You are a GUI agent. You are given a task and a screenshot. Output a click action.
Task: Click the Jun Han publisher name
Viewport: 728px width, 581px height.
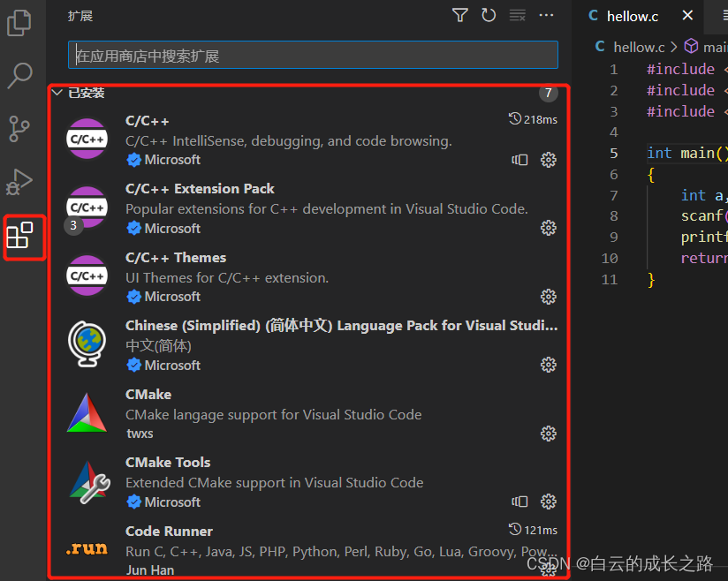(x=150, y=570)
